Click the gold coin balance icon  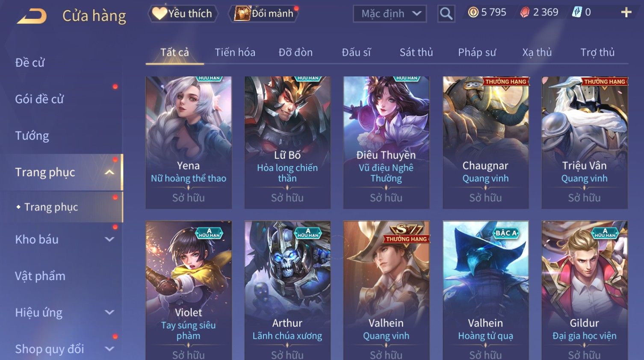[473, 12]
